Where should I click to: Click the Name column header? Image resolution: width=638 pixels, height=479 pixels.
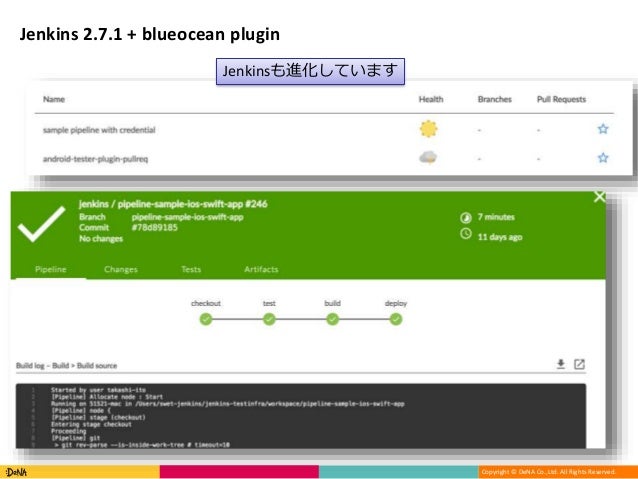[x=54, y=99]
